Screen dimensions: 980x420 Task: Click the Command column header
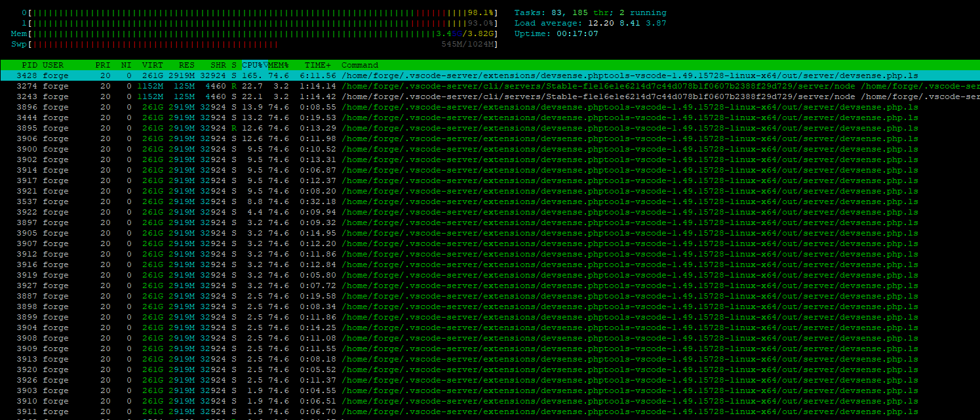pyautogui.click(x=360, y=65)
